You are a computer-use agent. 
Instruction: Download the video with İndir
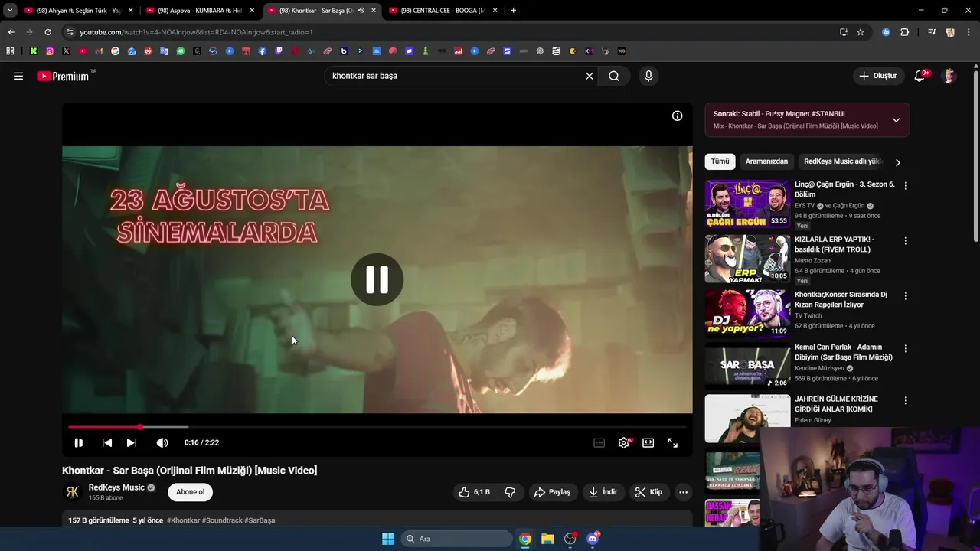pyautogui.click(x=603, y=492)
